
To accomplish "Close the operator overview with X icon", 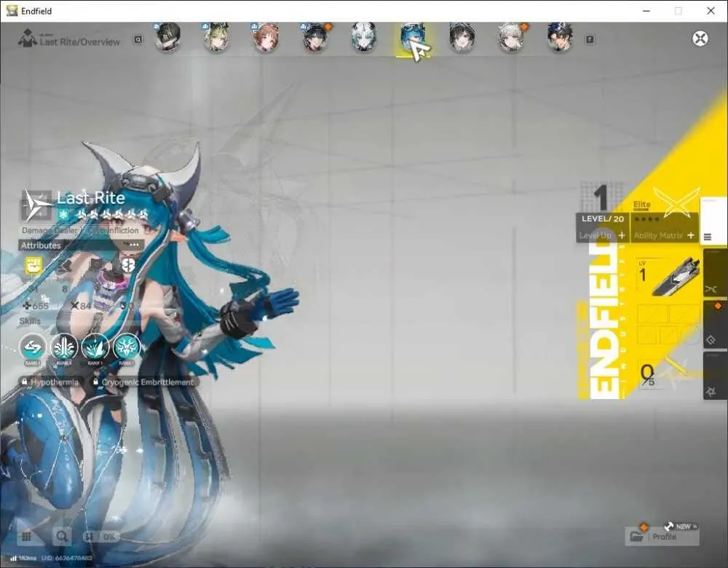I will click(700, 38).
